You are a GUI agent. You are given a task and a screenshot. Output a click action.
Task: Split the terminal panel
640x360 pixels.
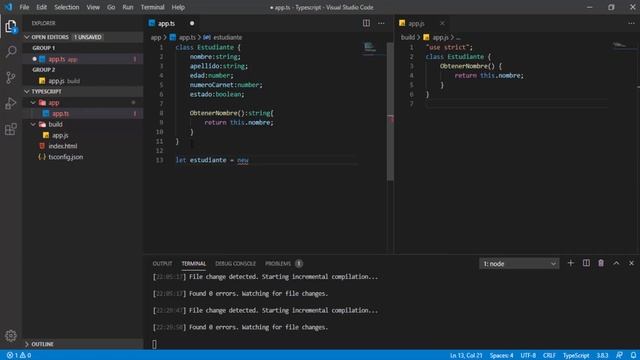click(x=586, y=263)
